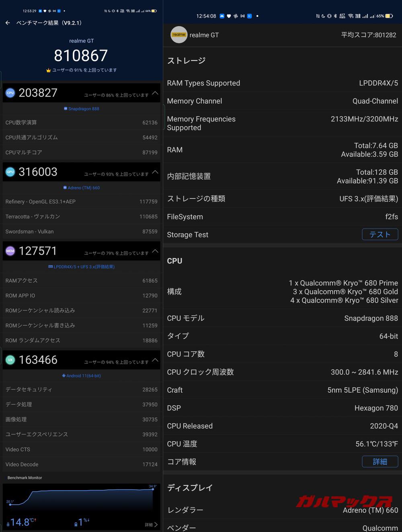Click the back arrow on benchmark results

coord(8,23)
